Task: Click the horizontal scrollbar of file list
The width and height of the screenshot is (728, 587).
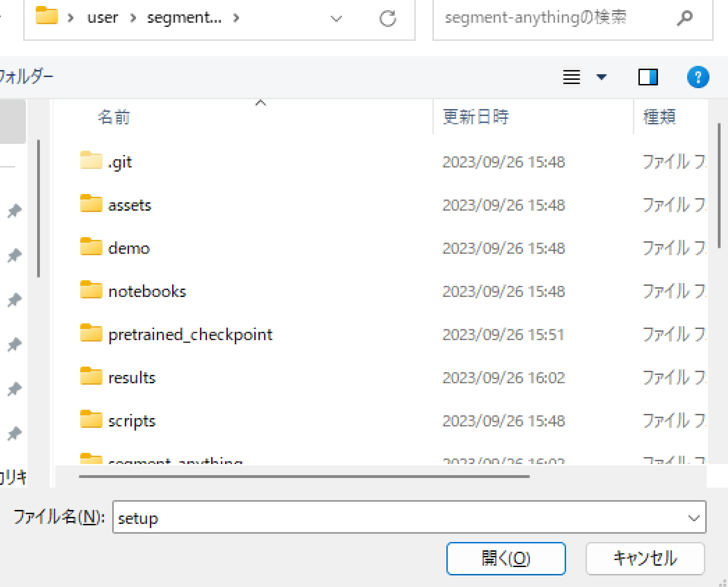Action: [304, 476]
